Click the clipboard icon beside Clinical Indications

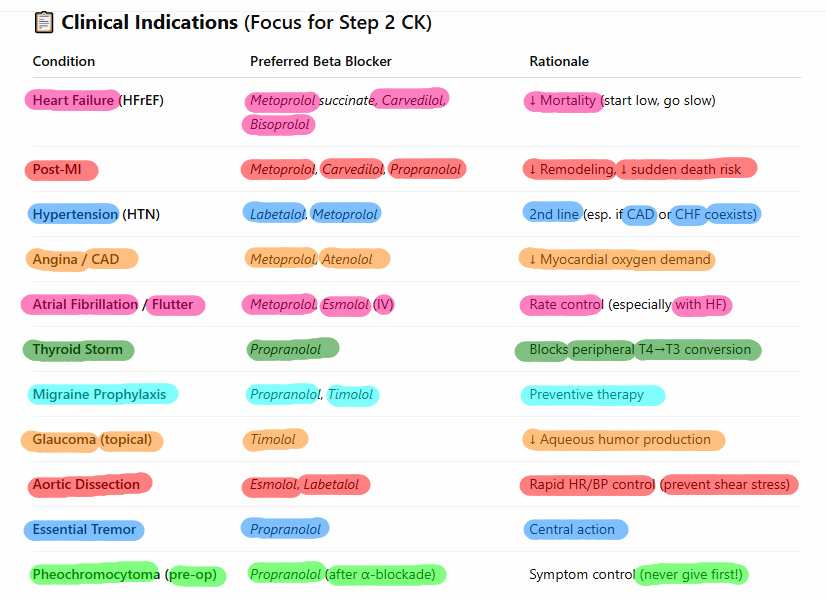click(43, 22)
